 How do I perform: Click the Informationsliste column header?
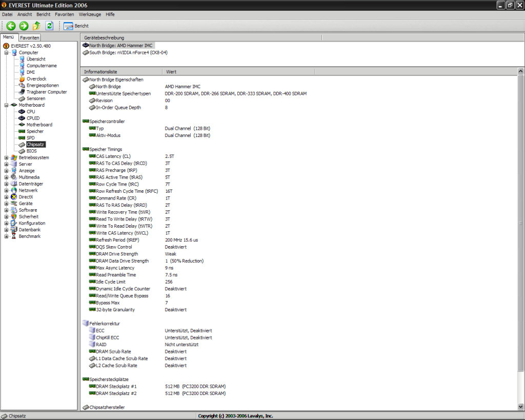122,72
